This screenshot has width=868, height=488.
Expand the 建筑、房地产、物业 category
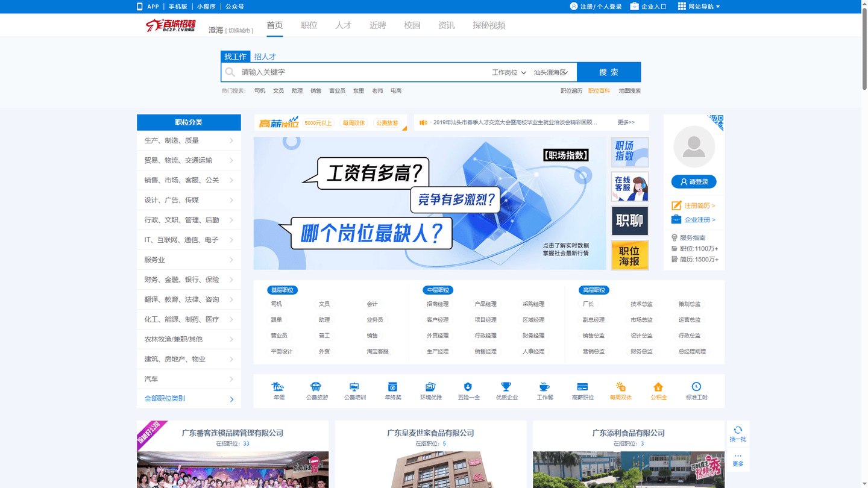click(x=189, y=359)
